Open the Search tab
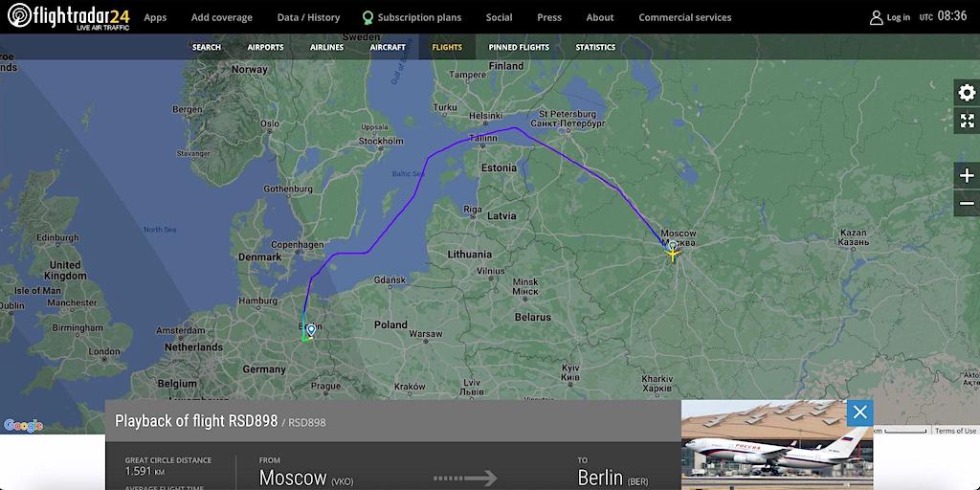980x490 pixels. tap(207, 47)
